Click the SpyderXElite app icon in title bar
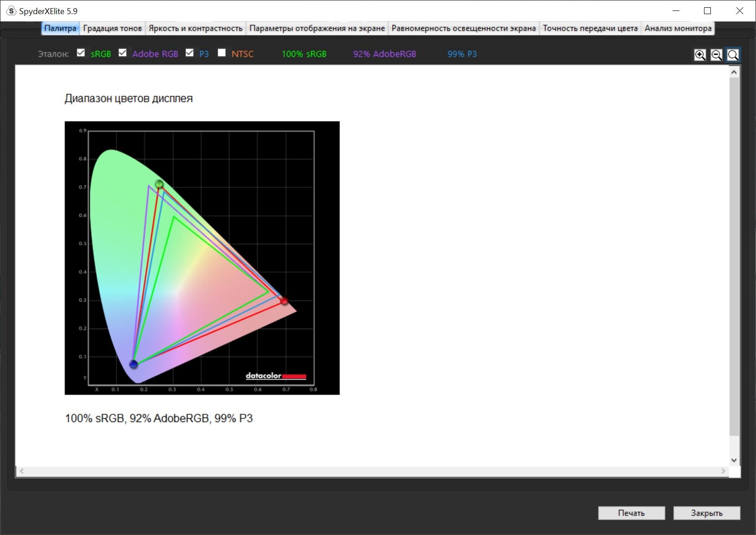The height and width of the screenshot is (535, 756). point(11,11)
